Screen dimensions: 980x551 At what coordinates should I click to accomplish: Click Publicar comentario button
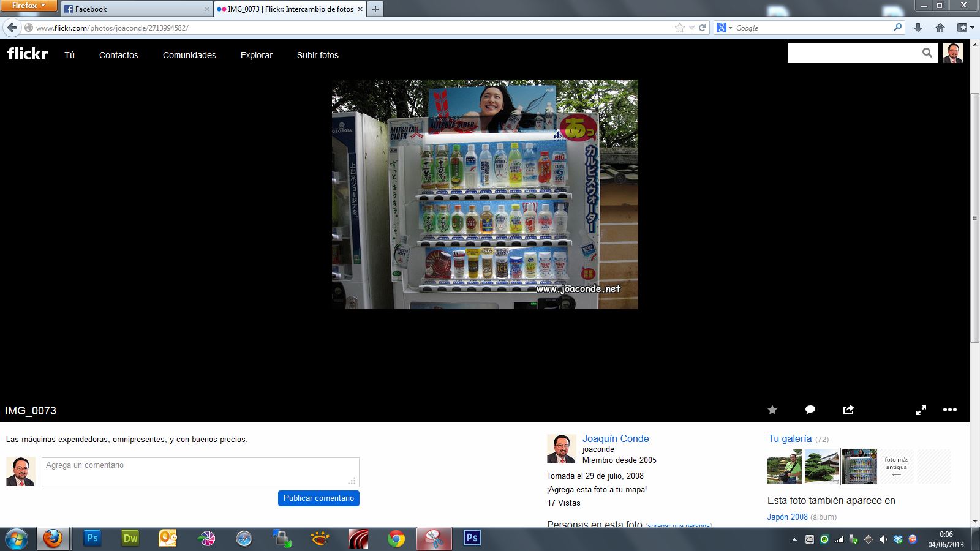point(318,498)
